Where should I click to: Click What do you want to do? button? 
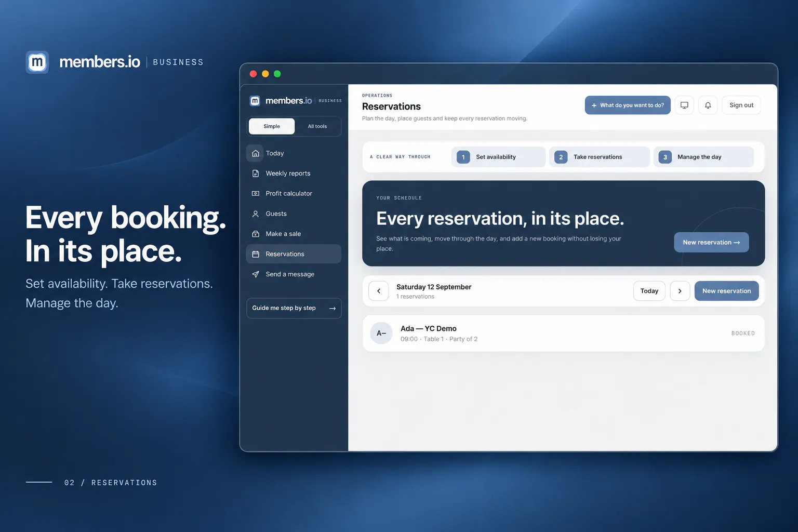pos(628,105)
